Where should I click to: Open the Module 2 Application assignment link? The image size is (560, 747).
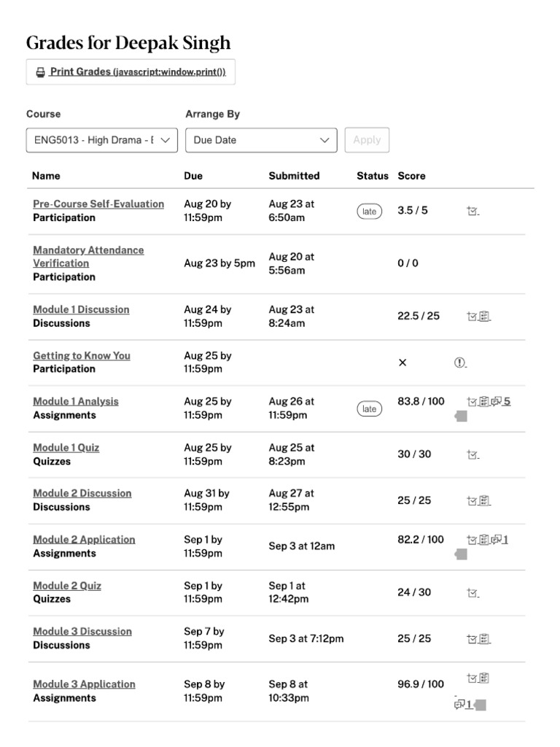[84, 540]
